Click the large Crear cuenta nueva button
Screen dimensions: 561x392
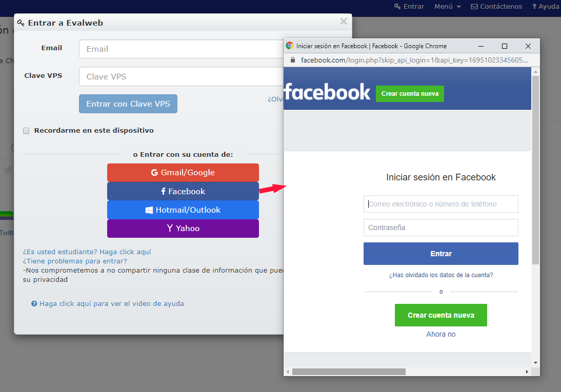[x=441, y=315]
